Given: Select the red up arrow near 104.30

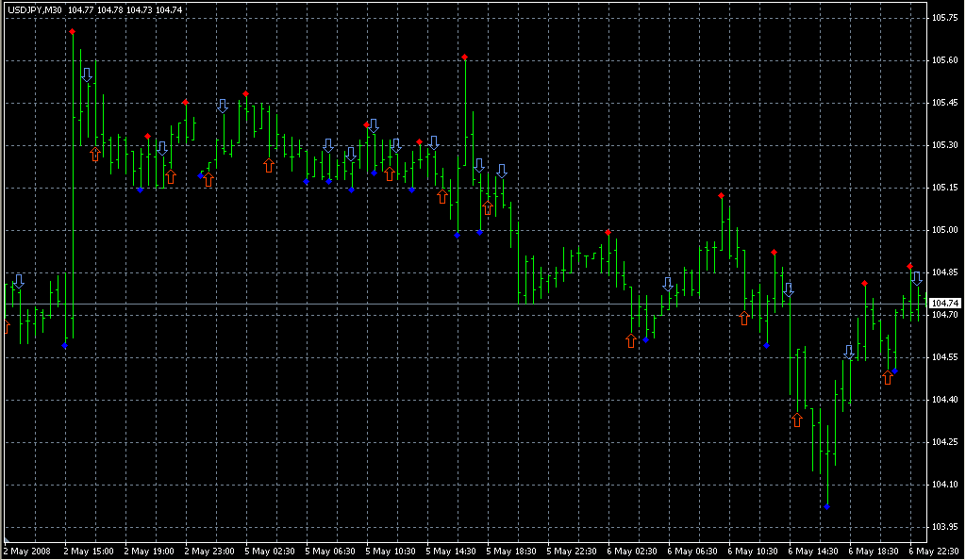Looking at the screenshot, I should pos(797,420).
